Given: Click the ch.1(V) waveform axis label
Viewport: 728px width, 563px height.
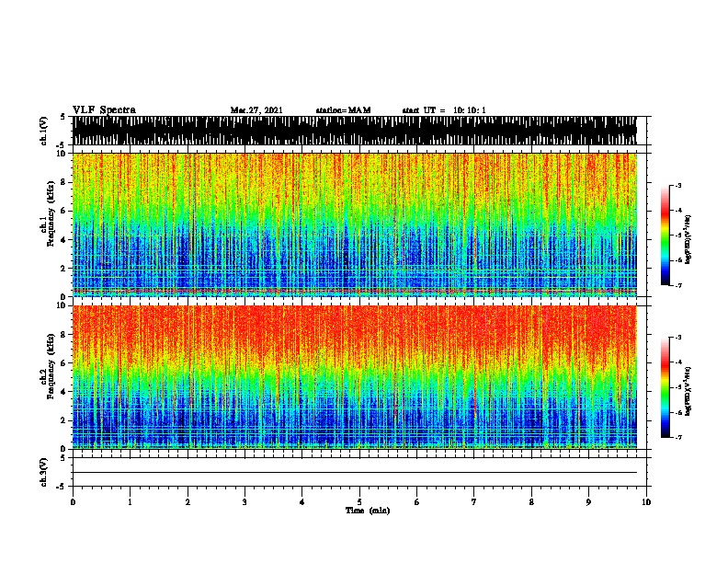Looking at the screenshot, I should [44, 131].
